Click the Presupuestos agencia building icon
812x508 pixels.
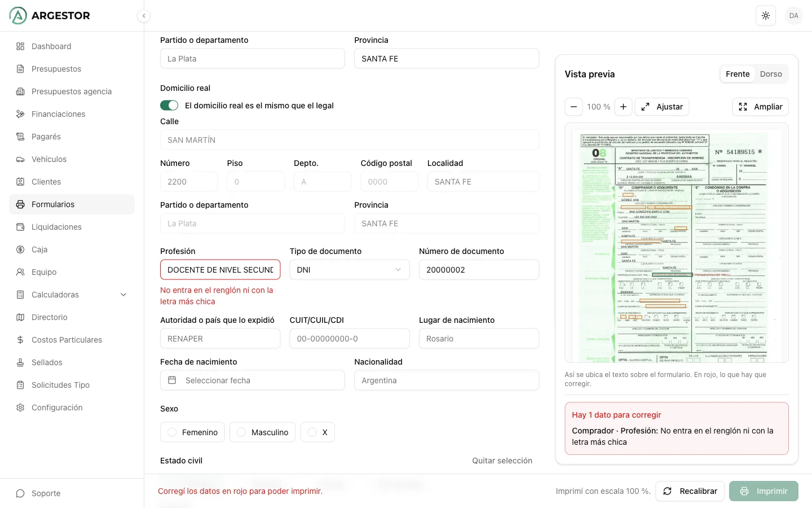coord(20,91)
